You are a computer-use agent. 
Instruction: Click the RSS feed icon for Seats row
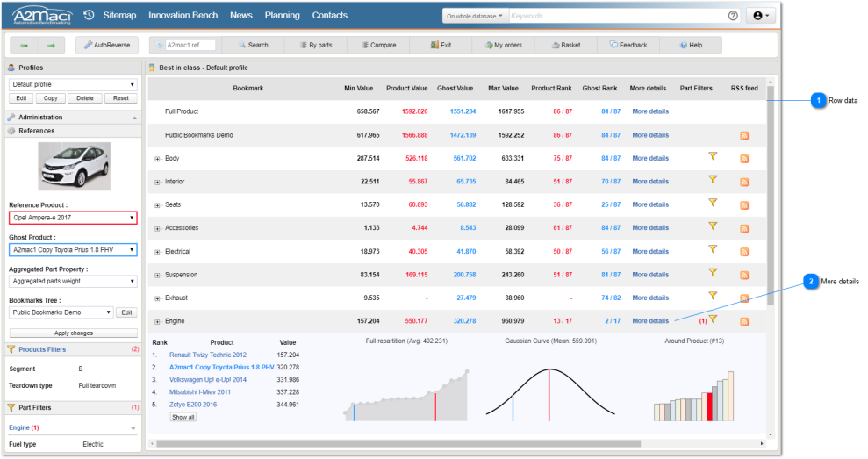(x=744, y=205)
